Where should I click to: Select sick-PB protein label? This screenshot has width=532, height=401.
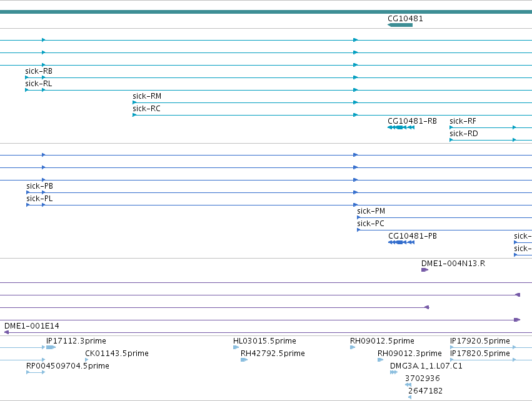(39, 186)
